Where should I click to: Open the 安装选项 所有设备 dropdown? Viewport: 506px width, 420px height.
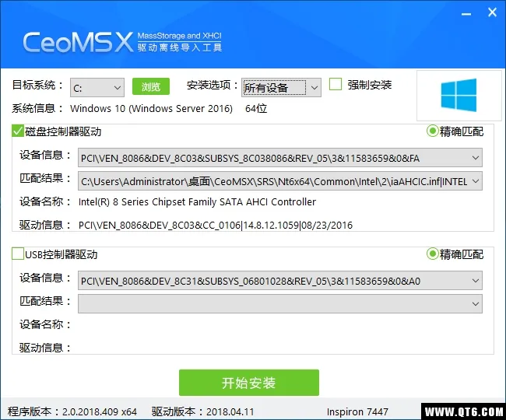coord(281,88)
